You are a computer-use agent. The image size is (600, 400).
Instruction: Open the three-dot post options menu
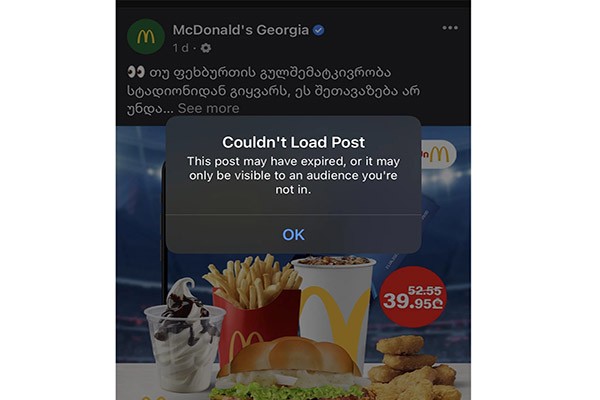[x=450, y=28]
